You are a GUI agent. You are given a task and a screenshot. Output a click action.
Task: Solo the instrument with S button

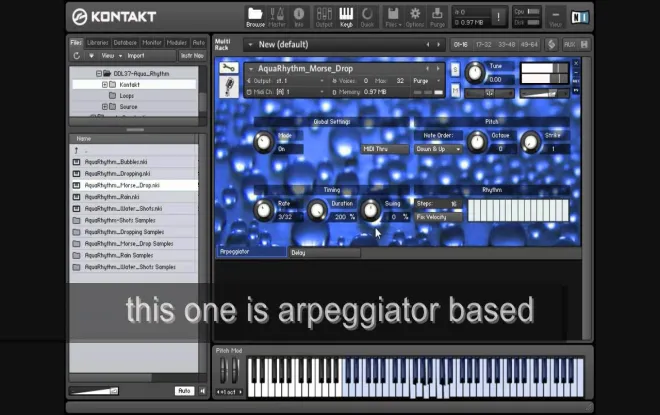[x=455, y=69]
